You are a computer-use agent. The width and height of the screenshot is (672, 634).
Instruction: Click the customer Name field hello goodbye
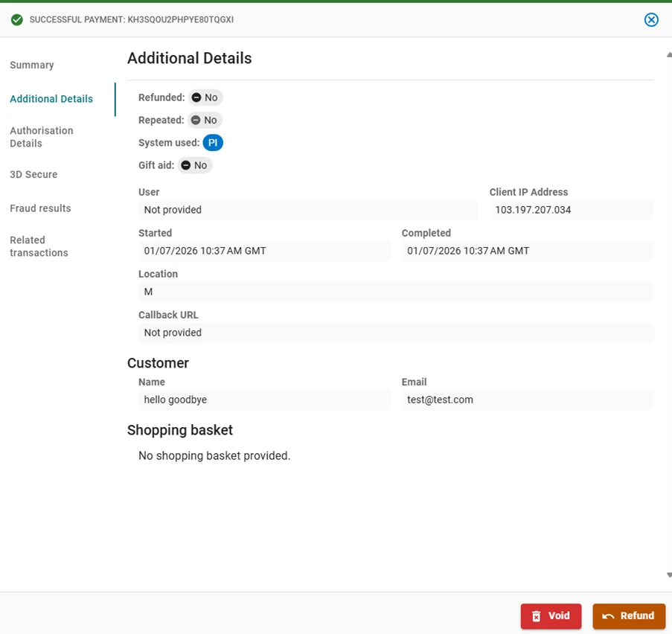pyautogui.click(x=264, y=400)
